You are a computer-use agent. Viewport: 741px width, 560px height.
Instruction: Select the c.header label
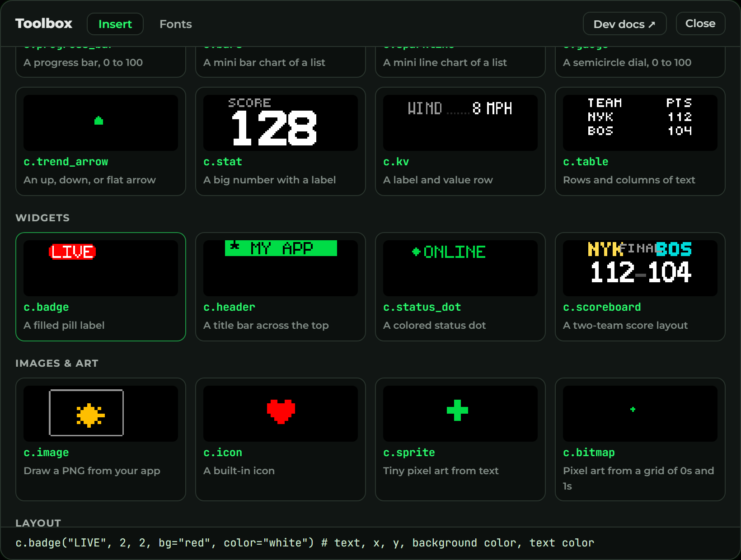click(x=230, y=307)
